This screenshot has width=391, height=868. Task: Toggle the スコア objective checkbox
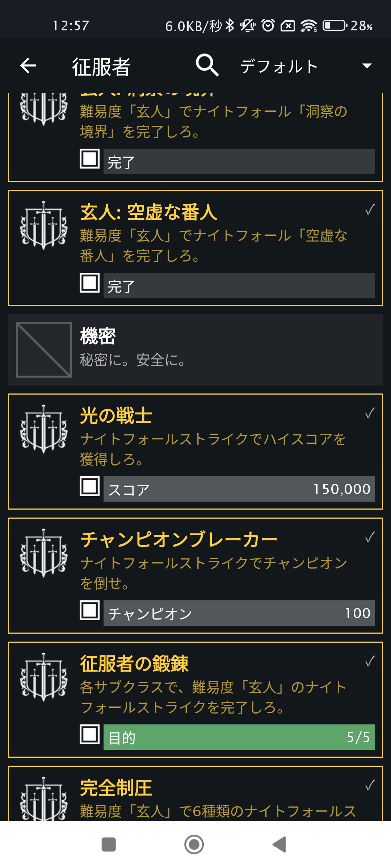point(90,486)
